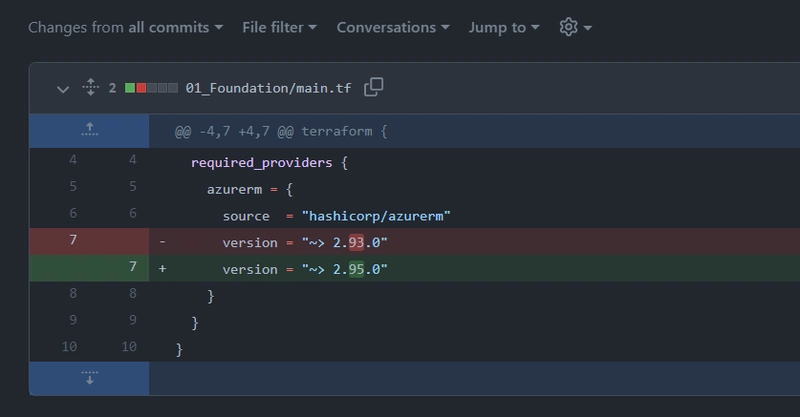Open the Jump to dropdown
Viewport: 800px width, 417px height.
coord(504,27)
